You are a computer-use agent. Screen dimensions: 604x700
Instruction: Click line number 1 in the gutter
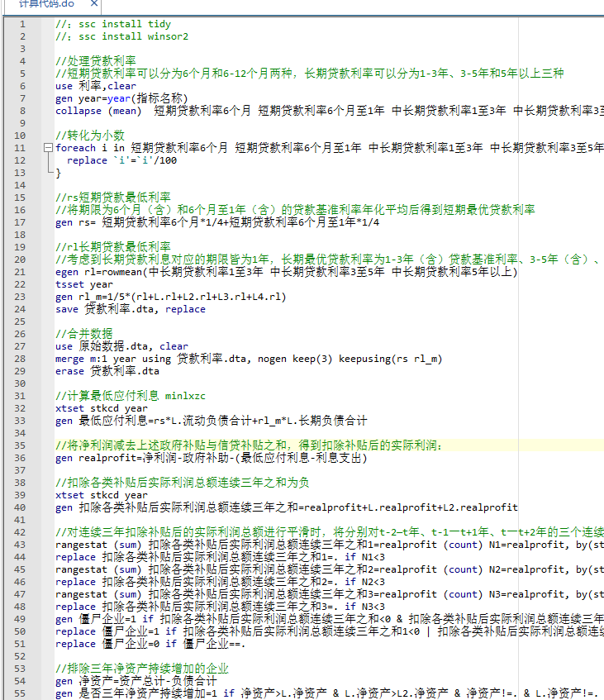tap(22, 24)
